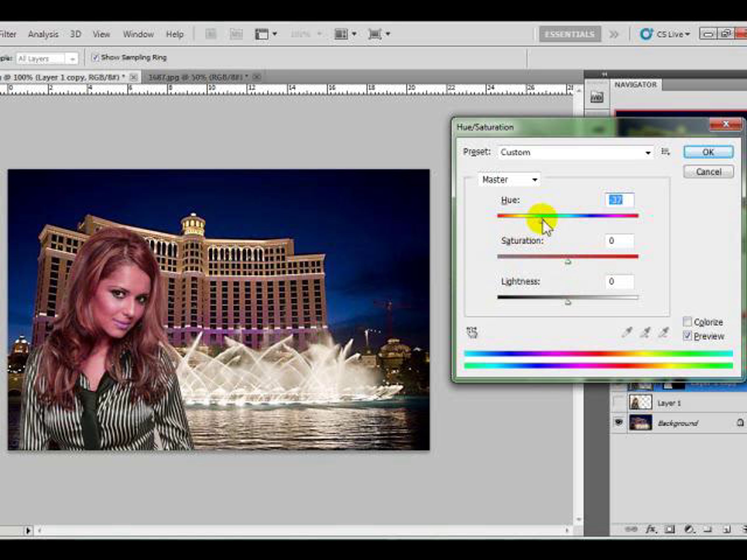Add a layer mask from panel bottom
The width and height of the screenshot is (747, 560).
coord(670,529)
